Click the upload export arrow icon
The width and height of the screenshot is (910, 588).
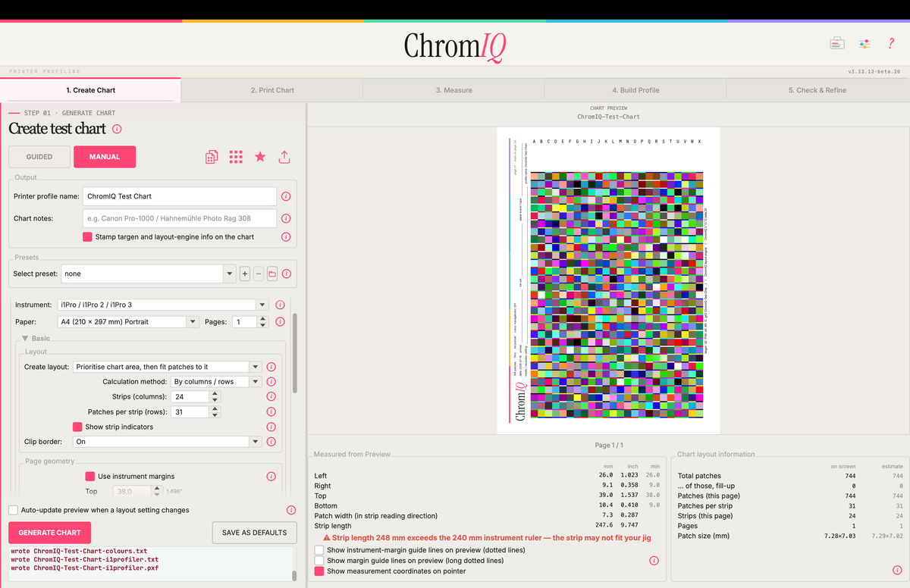(x=284, y=157)
